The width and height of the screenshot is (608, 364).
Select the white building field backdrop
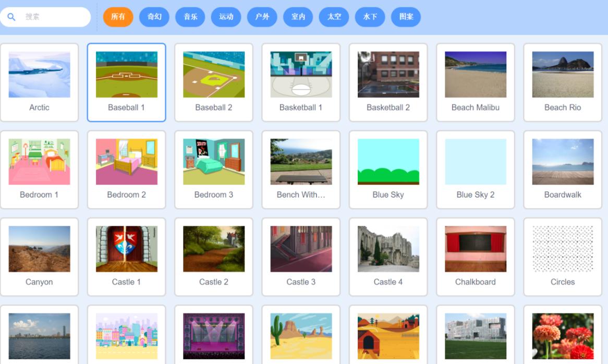tap(476, 335)
